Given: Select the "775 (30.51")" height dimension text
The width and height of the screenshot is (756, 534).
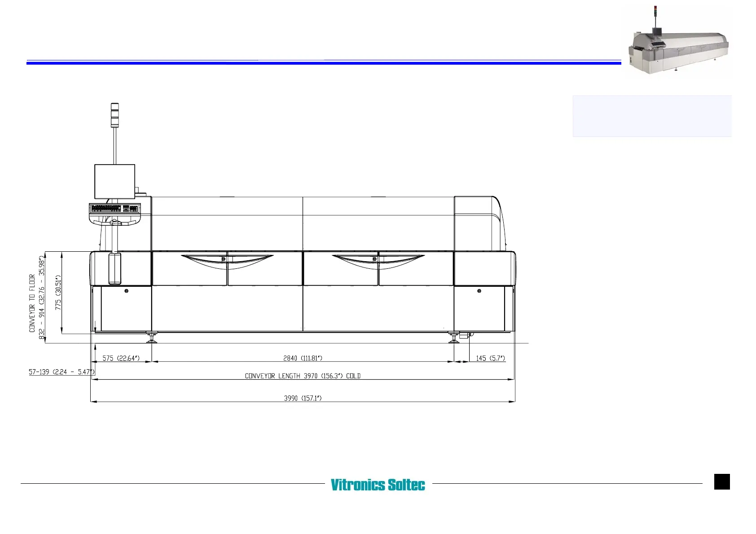Looking at the screenshot, I should (x=58, y=293).
